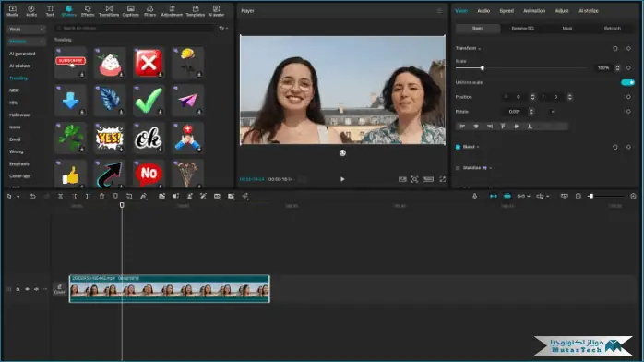
Task: Collapse the Stickers category dropdown
Action: (26, 42)
